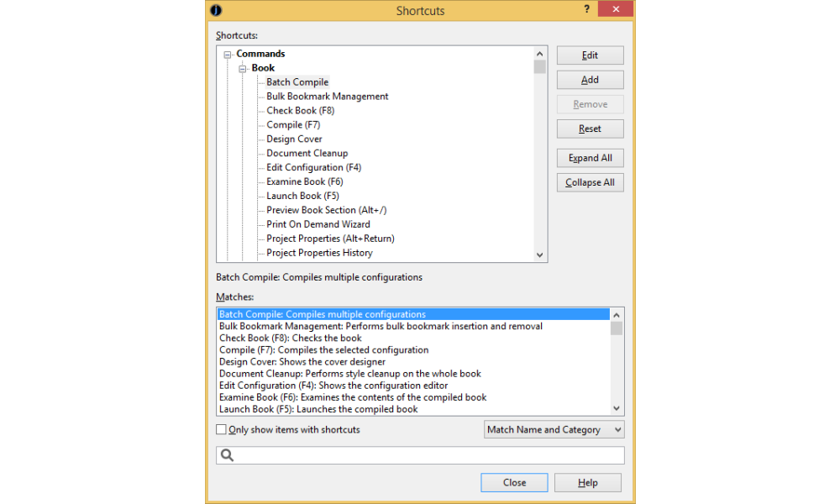Open the Match Name and Category dropdown
The image size is (840, 504).
click(554, 430)
